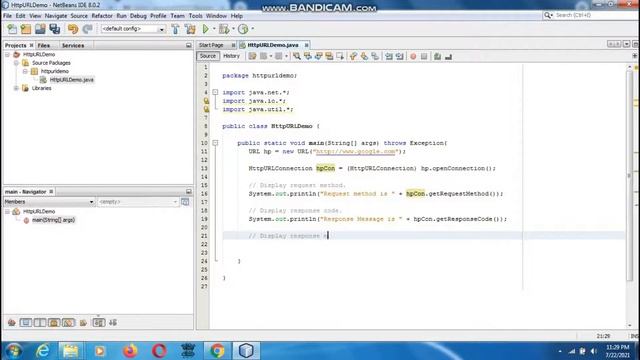
Task: Switch to the Start Page tab
Action: pyautogui.click(x=211, y=45)
